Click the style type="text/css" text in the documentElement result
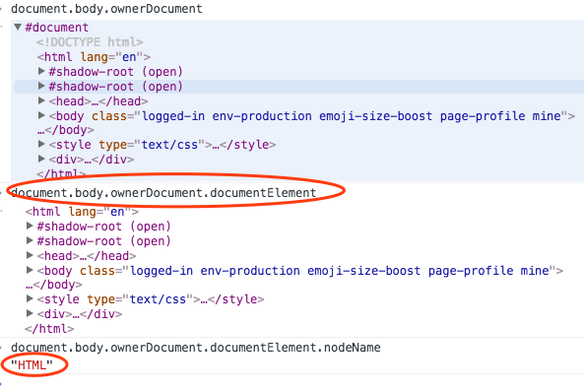The width and height of the screenshot is (584, 392). tap(151, 299)
